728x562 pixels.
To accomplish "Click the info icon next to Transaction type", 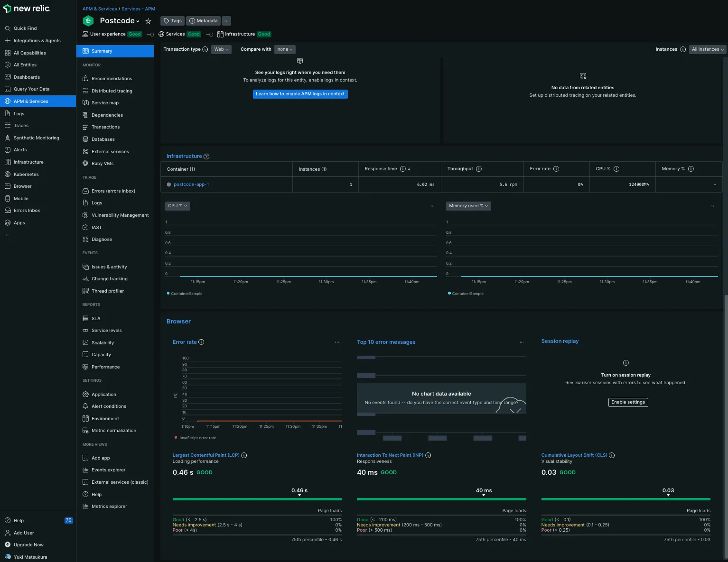I will 205,49.
